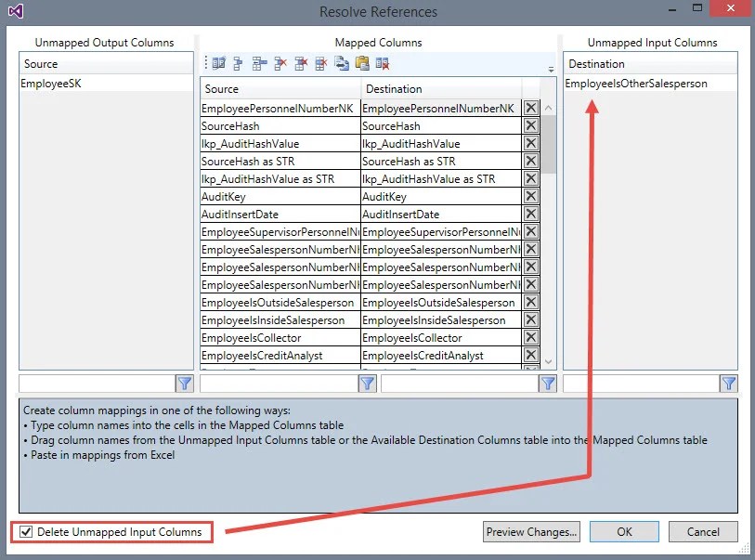Click the Cancel button

pos(703,531)
